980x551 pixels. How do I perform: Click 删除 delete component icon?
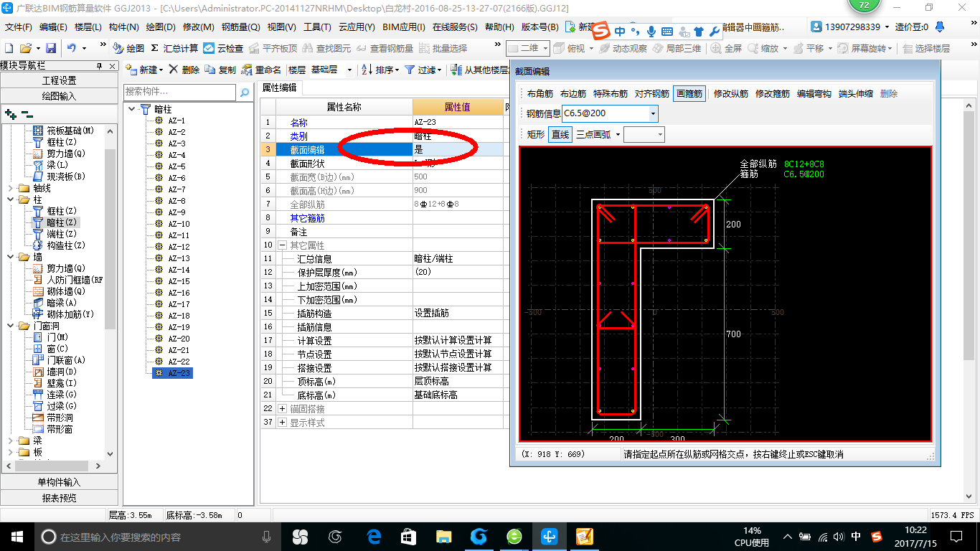pos(184,70)
